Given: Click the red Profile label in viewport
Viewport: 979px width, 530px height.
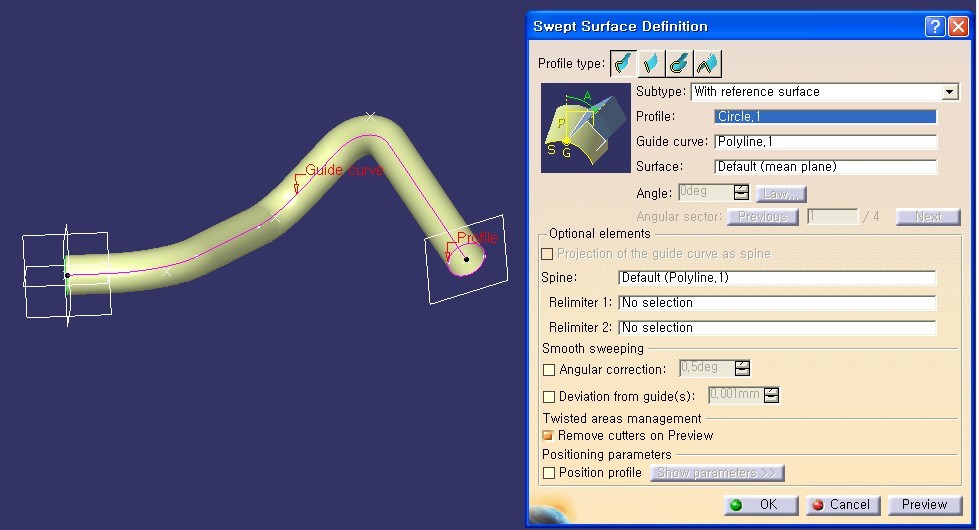Looking at the screenshot, I should click(x=477, y=238).
